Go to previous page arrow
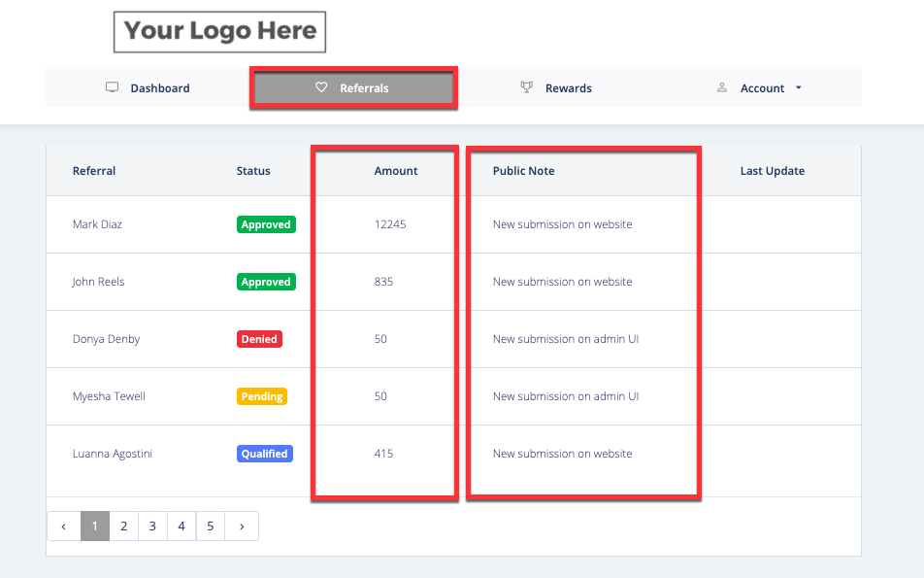Screen dimensions: 924x578 click(x=64, y=527)
